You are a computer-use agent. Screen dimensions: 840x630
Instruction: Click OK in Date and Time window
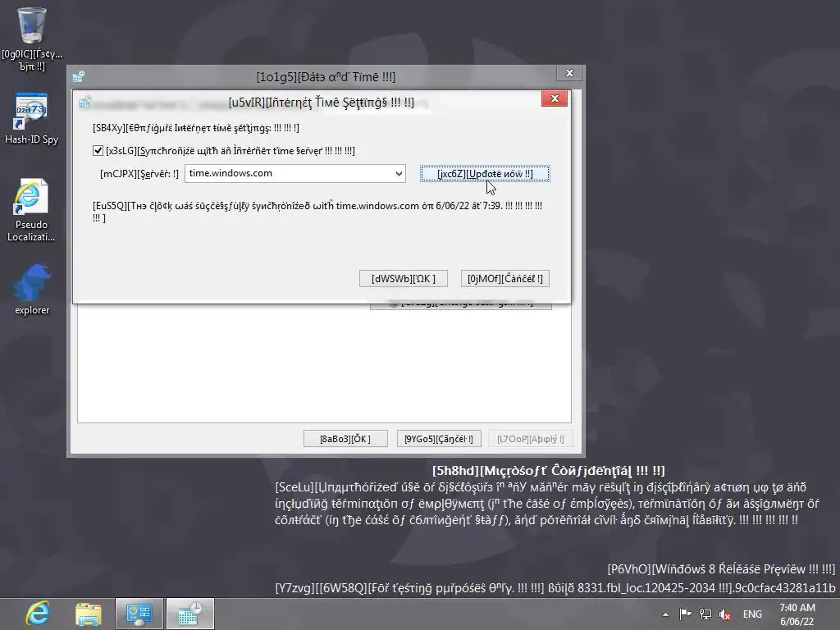point(345,439)
